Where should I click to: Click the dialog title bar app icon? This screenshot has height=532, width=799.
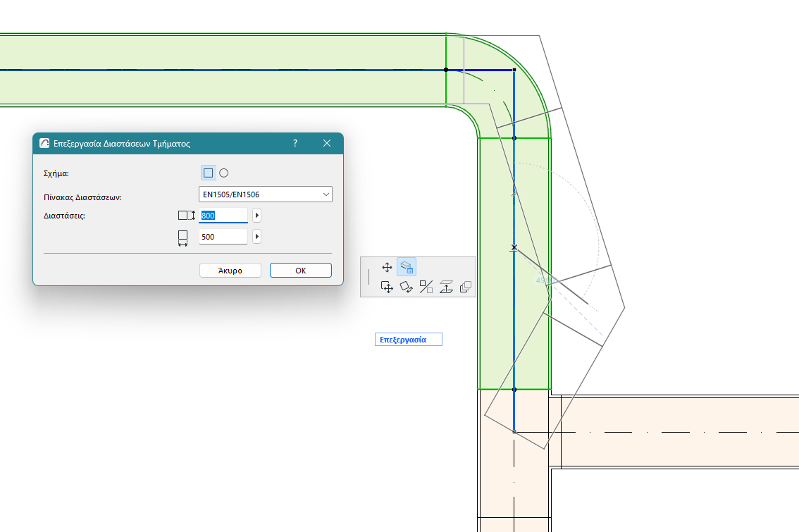pyautogui.click(x=44, y=143)
